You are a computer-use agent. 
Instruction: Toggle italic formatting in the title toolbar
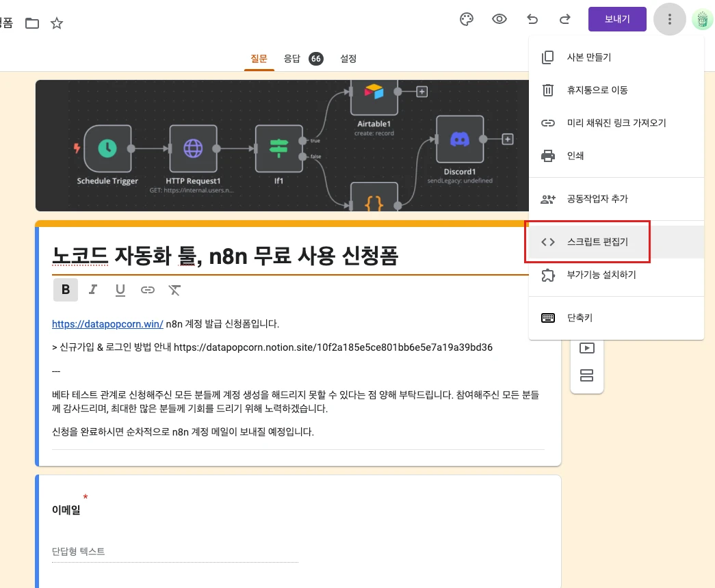[93, 289]
